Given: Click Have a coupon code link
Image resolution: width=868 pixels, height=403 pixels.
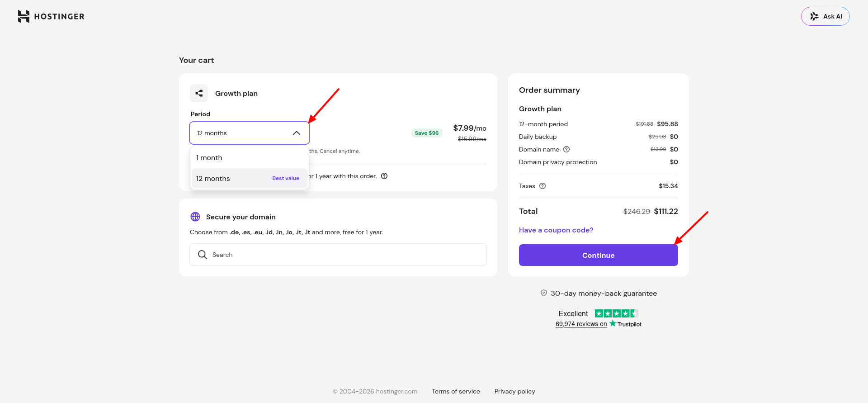Looking at the screenshot, I should [556, 230].
